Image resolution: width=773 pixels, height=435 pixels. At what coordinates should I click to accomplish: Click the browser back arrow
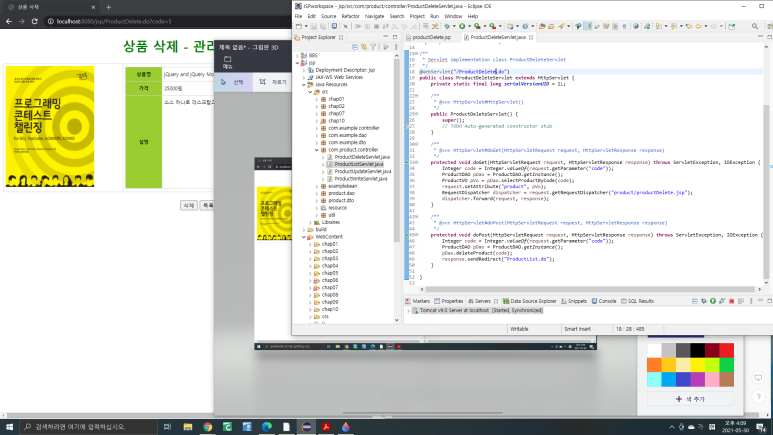(8, 21)
